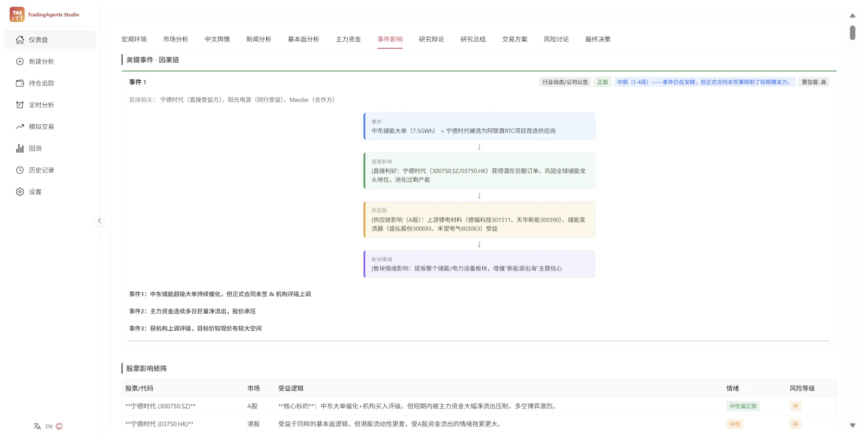
Task: Click the 事件 1 heading
Action: click(x=138, y=82)
